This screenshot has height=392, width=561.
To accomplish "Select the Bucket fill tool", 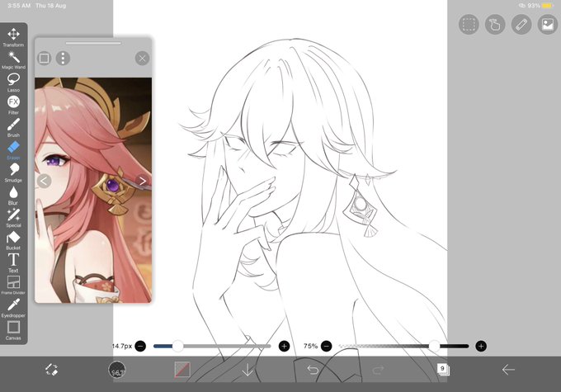I will (x=13, y=240).
